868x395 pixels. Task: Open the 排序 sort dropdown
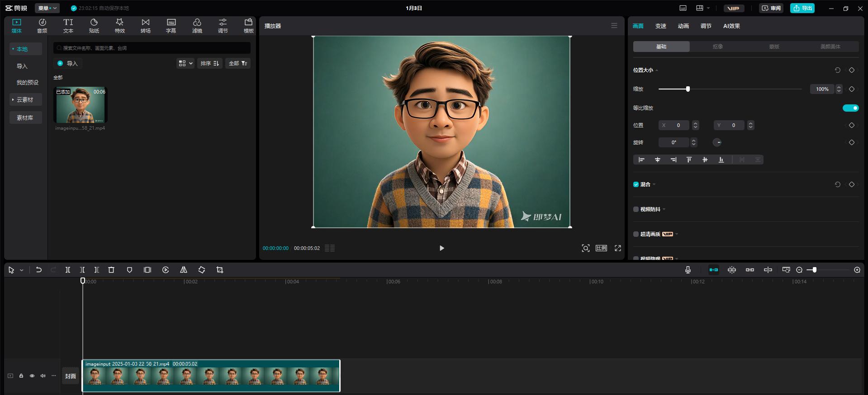[209, 63]
